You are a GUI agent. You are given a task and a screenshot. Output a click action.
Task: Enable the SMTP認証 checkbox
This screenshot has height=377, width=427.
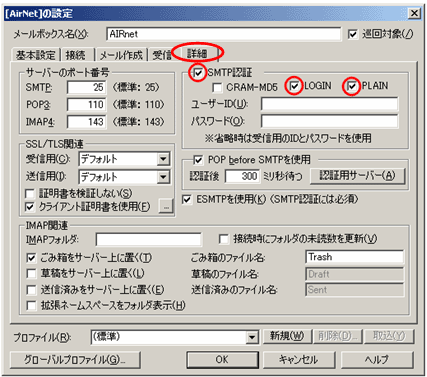tap(198, 72)
